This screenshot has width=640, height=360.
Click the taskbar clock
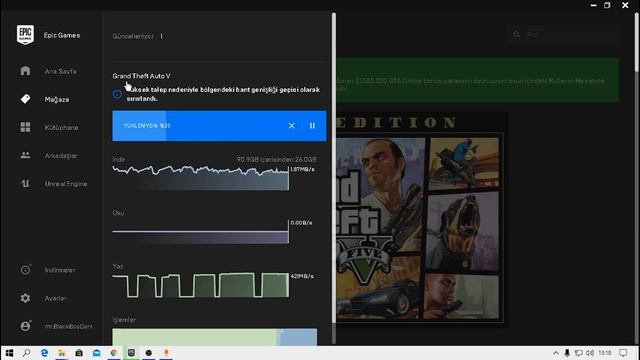(605, 353)
